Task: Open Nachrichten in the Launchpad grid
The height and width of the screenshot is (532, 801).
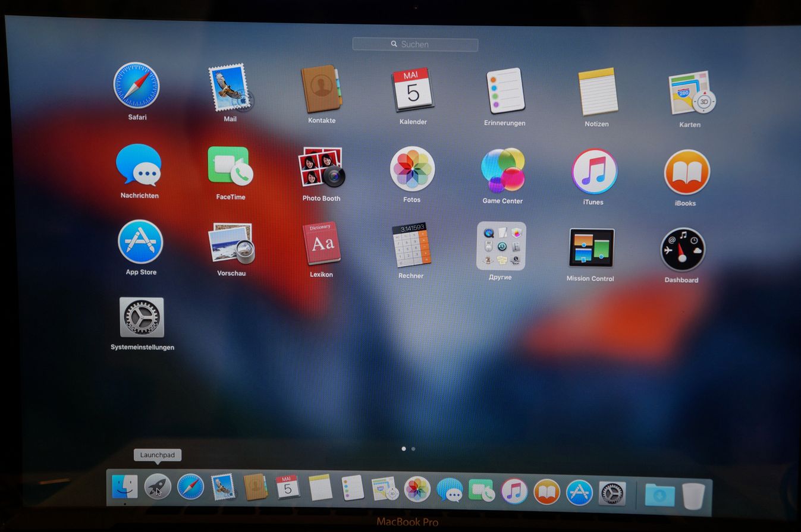Action: tap(139, 165)
